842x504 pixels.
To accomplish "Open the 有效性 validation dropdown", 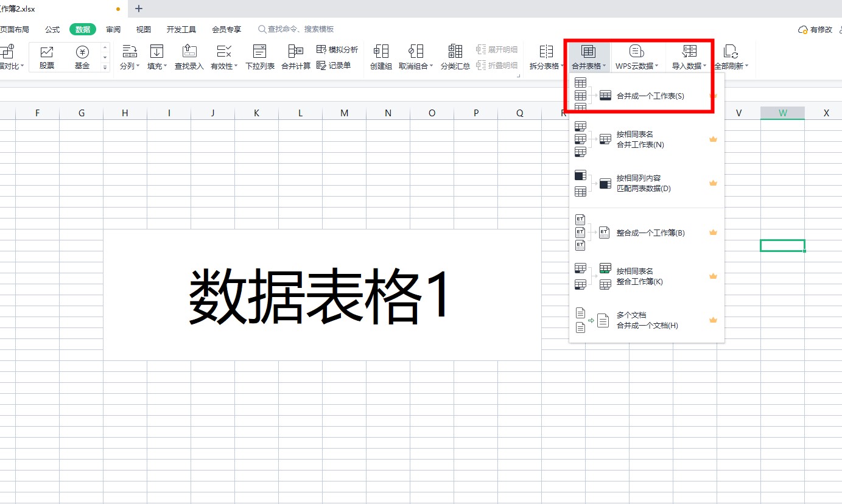I will tap(224, 66).
